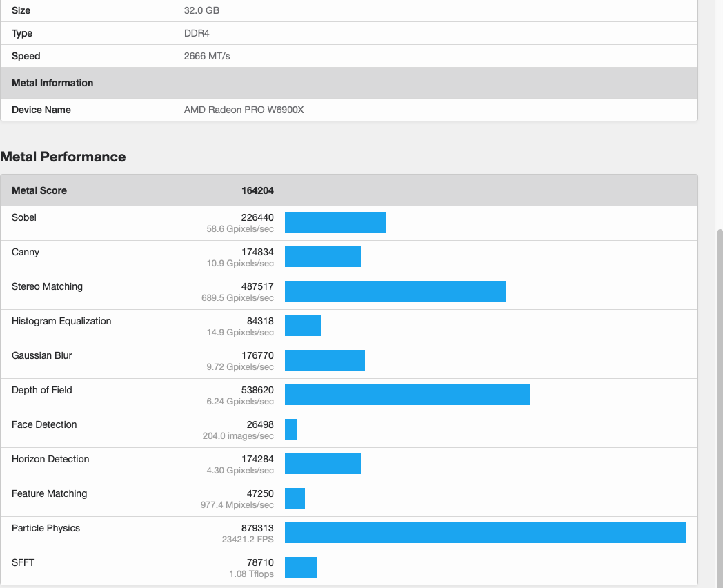Click the 58.6 Gpixels/sec value

240,229
